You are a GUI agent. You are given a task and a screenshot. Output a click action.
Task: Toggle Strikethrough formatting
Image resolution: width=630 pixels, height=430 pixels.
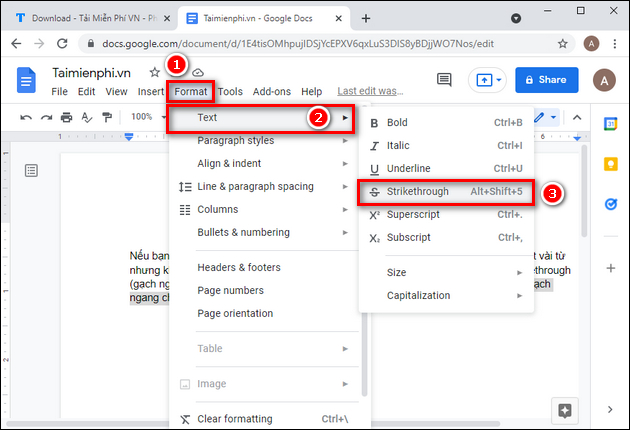click(x=446, y=192)
